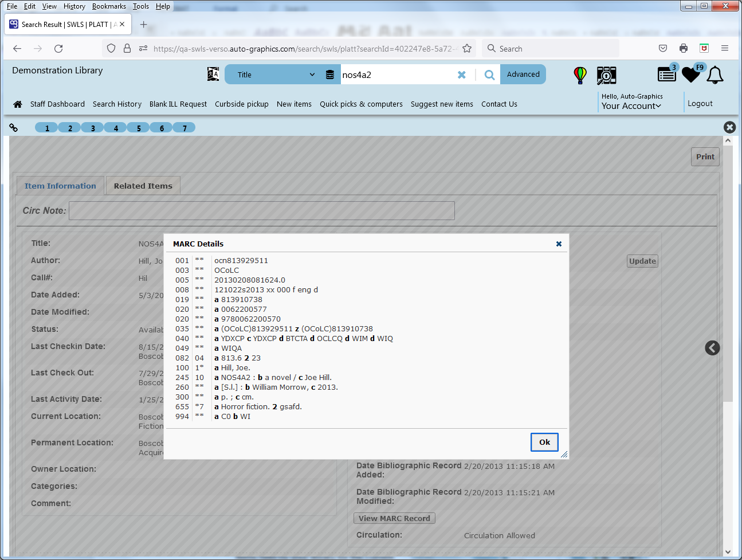Viewport: 742px width, 560px height.
Task: Open favorites heart icon with F9 badge
Action: [x=691, y=75]
